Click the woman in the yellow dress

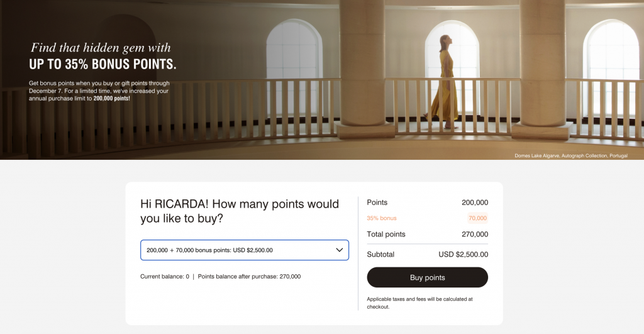[445, 82]
